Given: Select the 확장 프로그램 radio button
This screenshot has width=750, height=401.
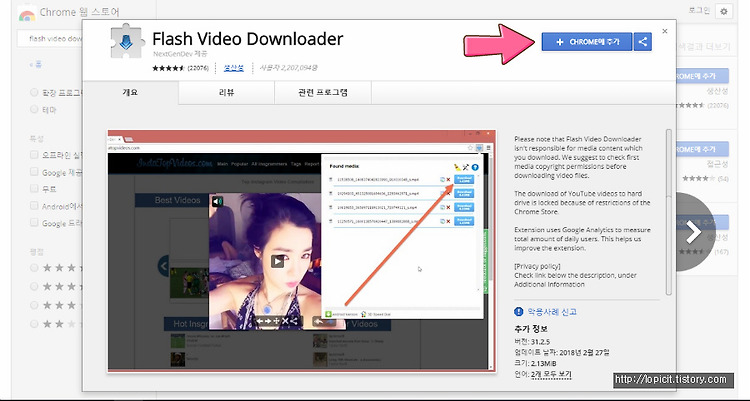Looking at the screenshot, I should pyautogui.click(x=34, y=92).
